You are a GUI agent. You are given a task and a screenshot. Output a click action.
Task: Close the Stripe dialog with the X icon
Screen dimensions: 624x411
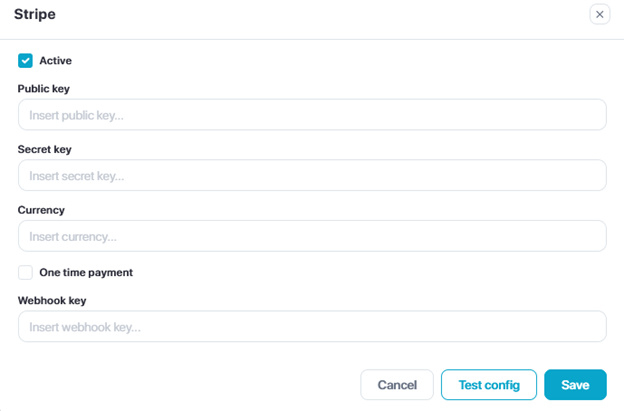tap(599, 14)
